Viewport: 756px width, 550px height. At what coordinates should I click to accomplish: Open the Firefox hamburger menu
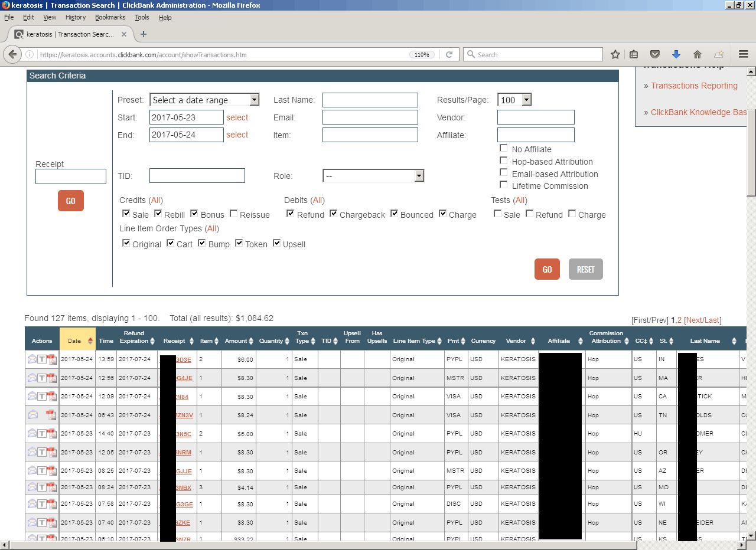744,54
